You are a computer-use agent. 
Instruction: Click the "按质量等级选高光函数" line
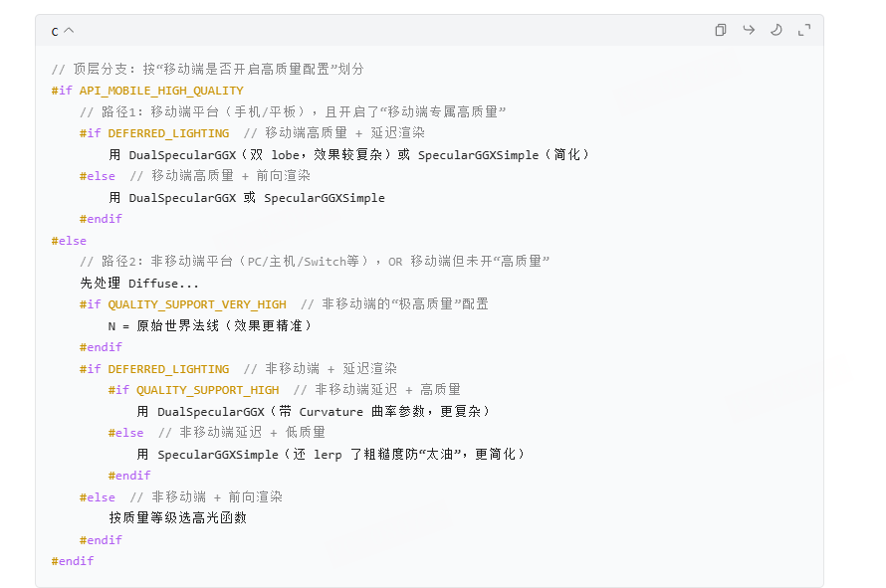tap(178, 518)
